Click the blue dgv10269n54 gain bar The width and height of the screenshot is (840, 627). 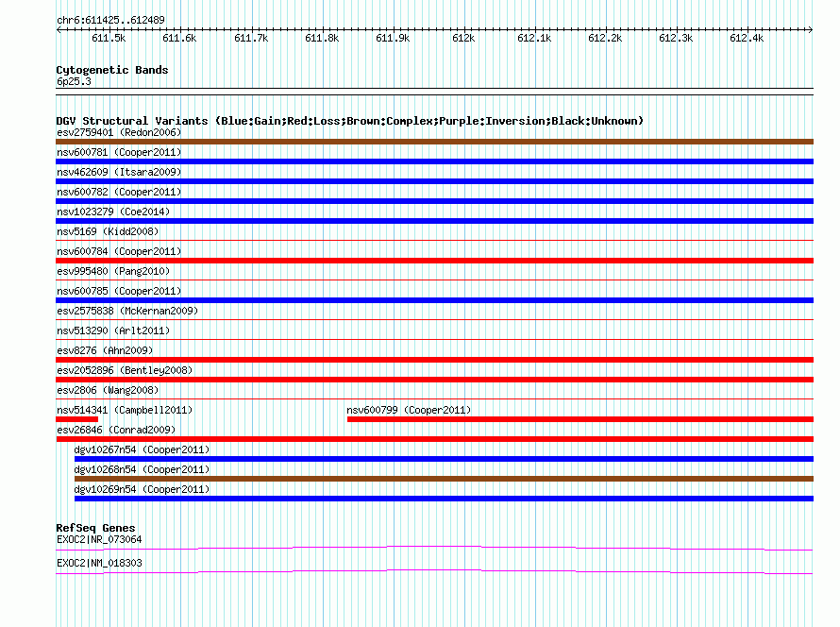[444, 499]
